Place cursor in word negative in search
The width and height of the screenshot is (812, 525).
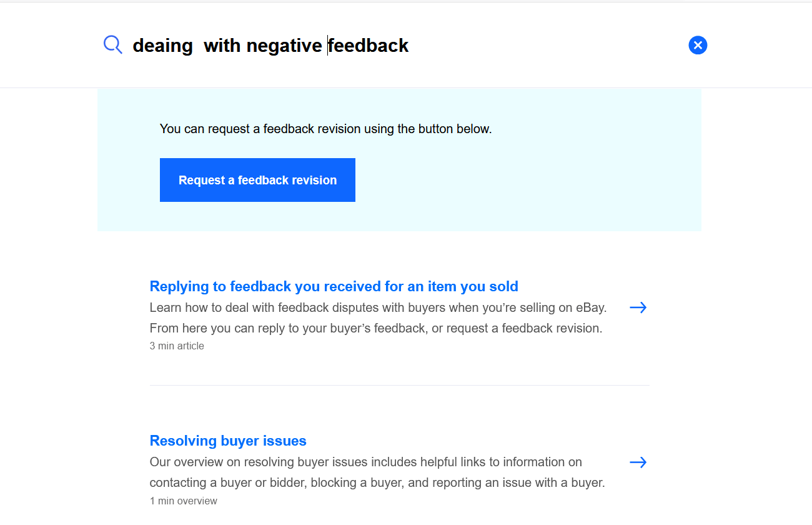(284, 46)
